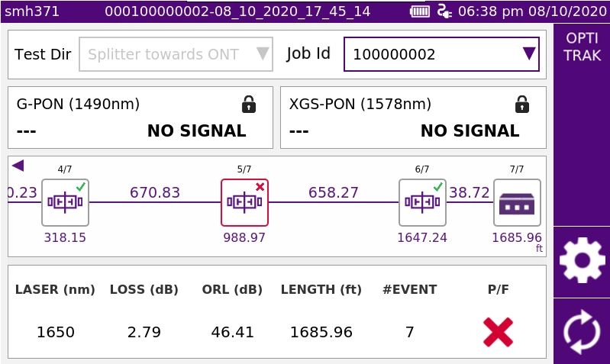Select the ONT end device 7/7
610x364 pixels.
517,202
